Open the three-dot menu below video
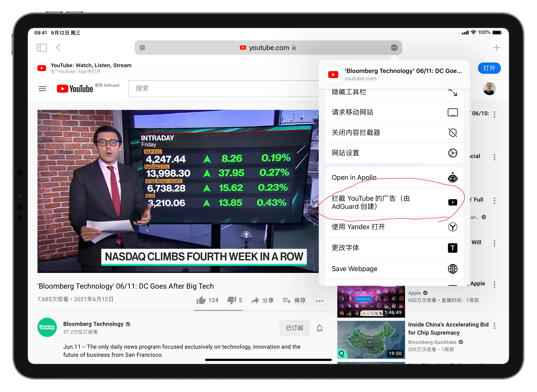 (320, 301)
